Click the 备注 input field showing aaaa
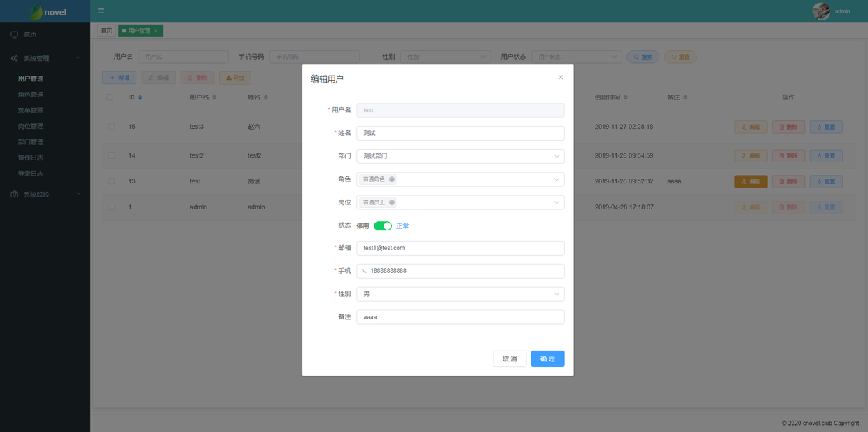Image resolution: width=868 pixels, height=432 pixels. tap(461, 316)
